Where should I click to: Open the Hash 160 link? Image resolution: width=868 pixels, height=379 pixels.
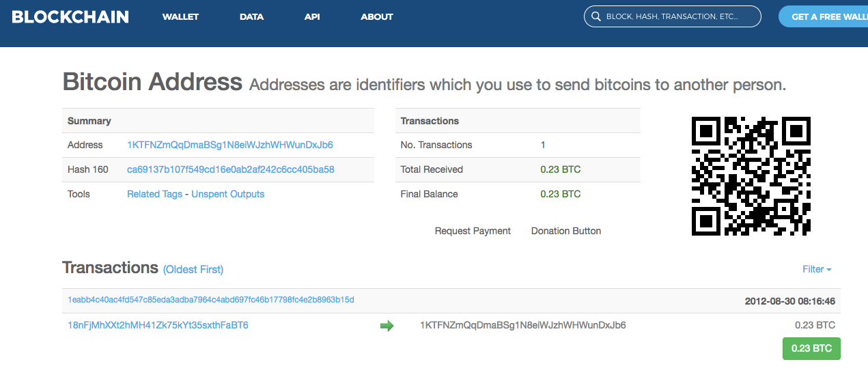coord(231,169)
